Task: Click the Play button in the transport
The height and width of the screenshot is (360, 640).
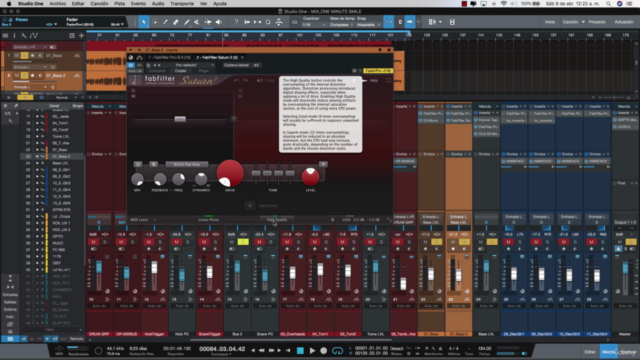Action: (x=312, y=350)
